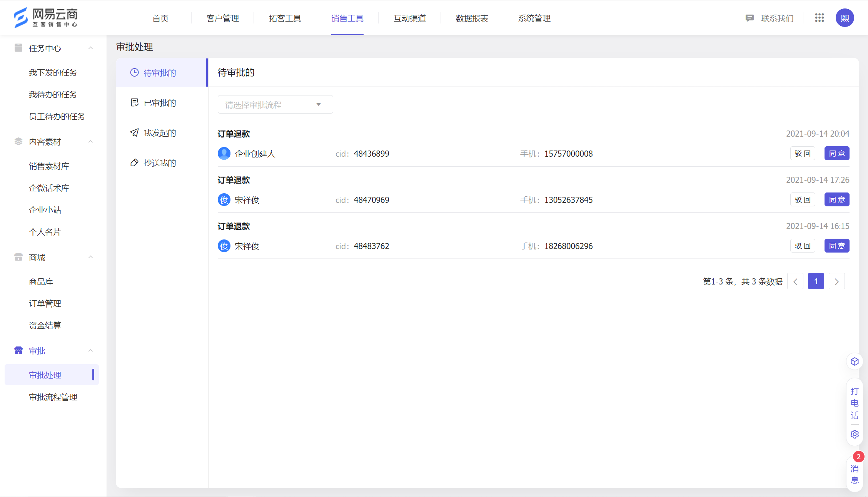Screen dimensions: 868x497
Task: Click the 已审批的 document icon
Action: (x=134, y=102)
